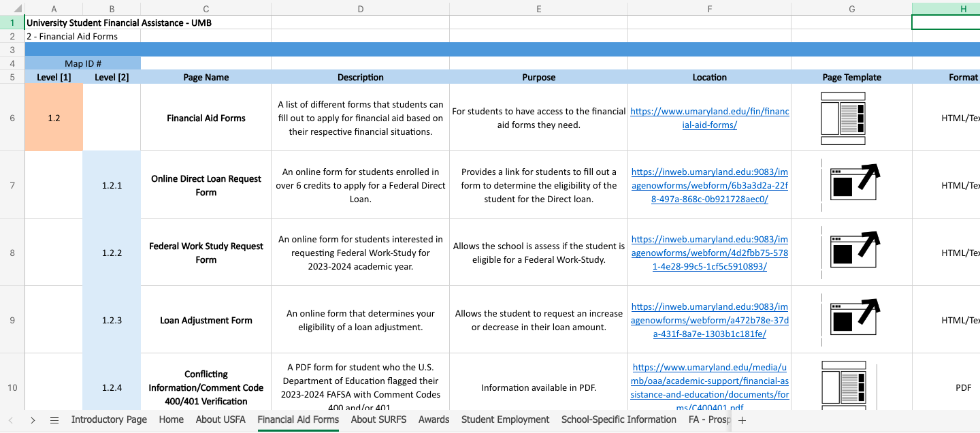Switch to the Home sheet tab
The width and height of the screenshot is (980, 433).
[x=171, y=419]
